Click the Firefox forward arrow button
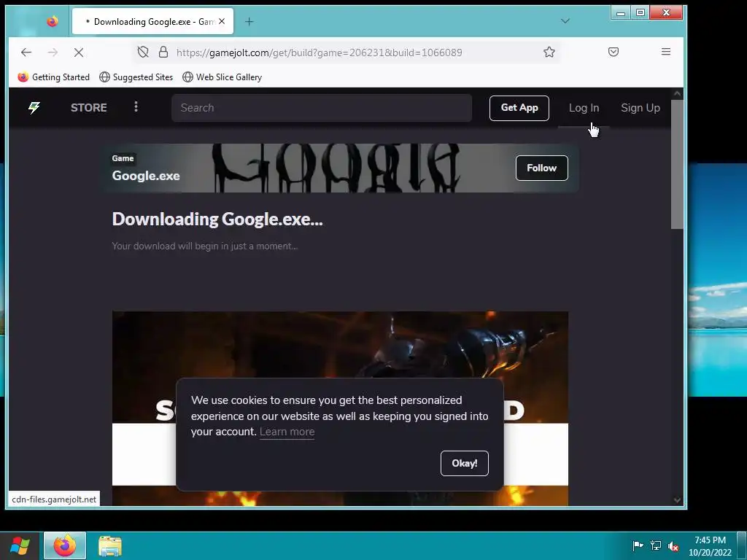Viewport: 747px width, 560px height. pyautogui.click(x=53, y=52)
